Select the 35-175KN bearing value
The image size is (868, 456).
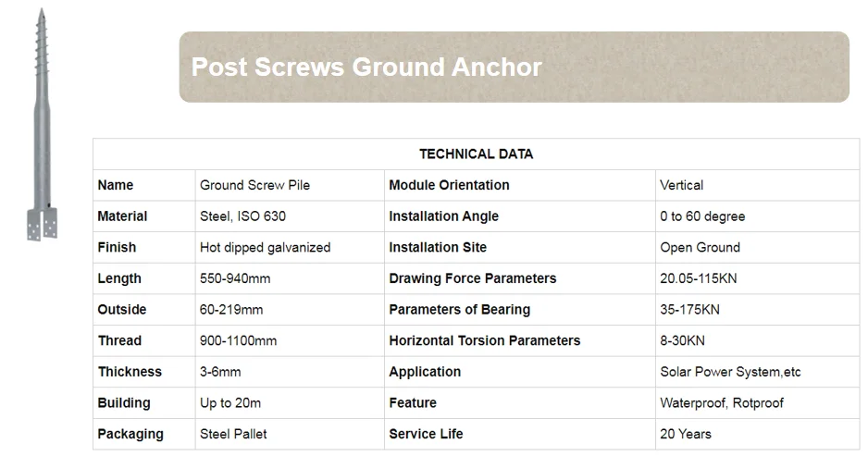691,310
